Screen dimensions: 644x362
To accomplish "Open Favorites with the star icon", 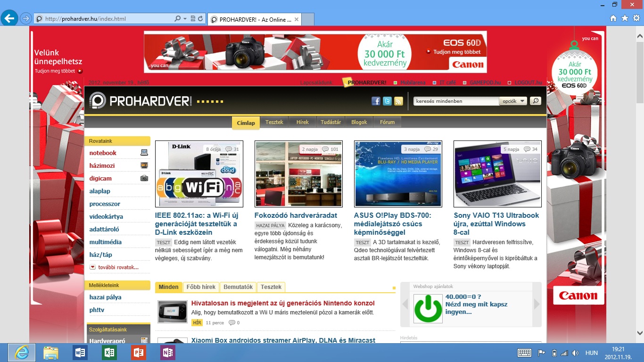I will (x=625, y=18).
